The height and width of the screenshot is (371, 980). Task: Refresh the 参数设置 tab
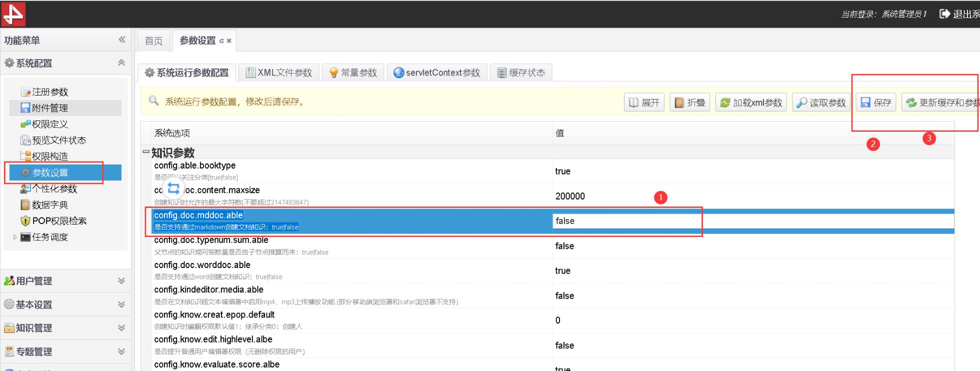click(x=221, y=41)
